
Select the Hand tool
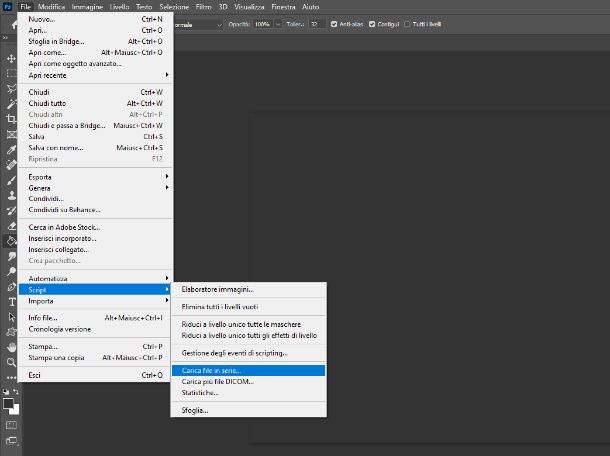coord(11,347)
